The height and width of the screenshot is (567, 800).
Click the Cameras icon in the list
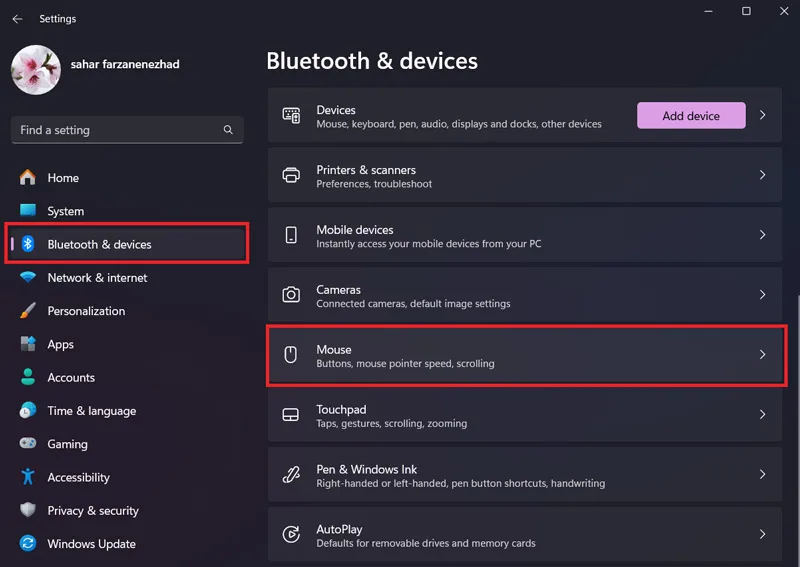[291, 294]
